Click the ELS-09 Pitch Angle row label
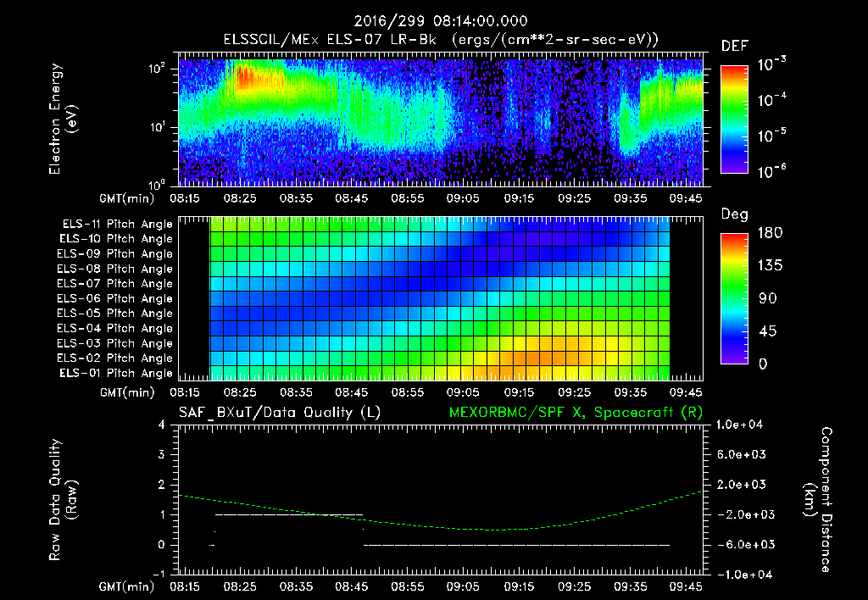Screen dimensions: 868x600 (114, 254)
